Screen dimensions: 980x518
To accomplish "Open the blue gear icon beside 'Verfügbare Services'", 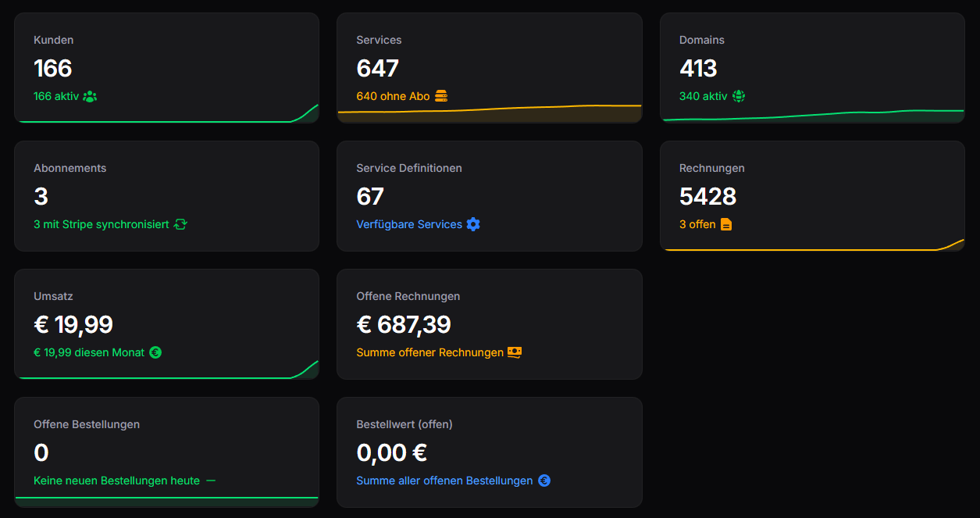I will coord(473,223).
